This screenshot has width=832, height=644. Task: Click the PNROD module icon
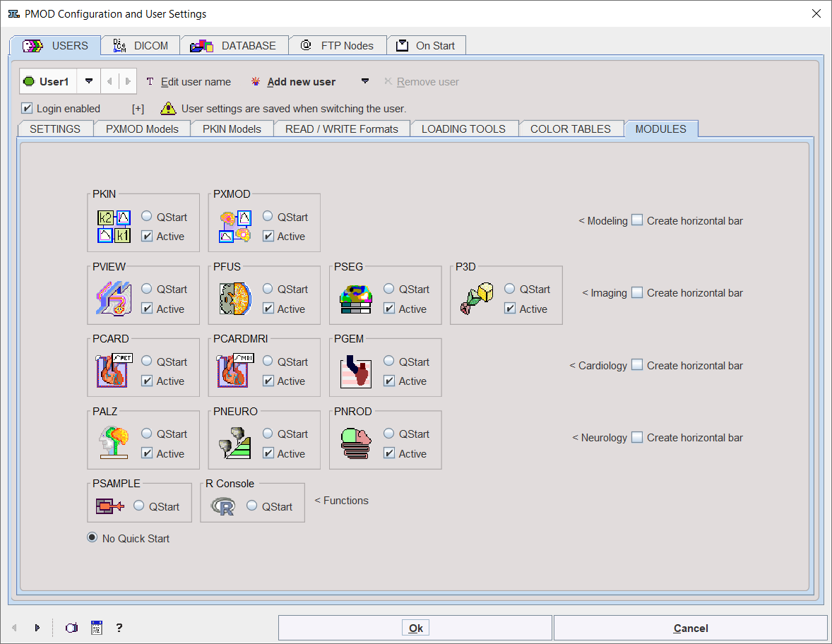tap(356, 443)
